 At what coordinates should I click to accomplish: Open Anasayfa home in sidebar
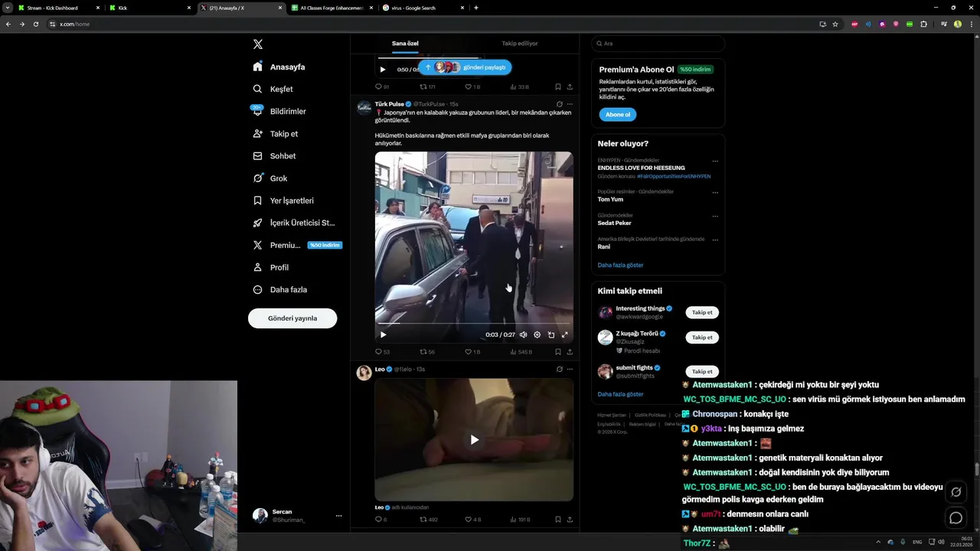click(279, 67)
